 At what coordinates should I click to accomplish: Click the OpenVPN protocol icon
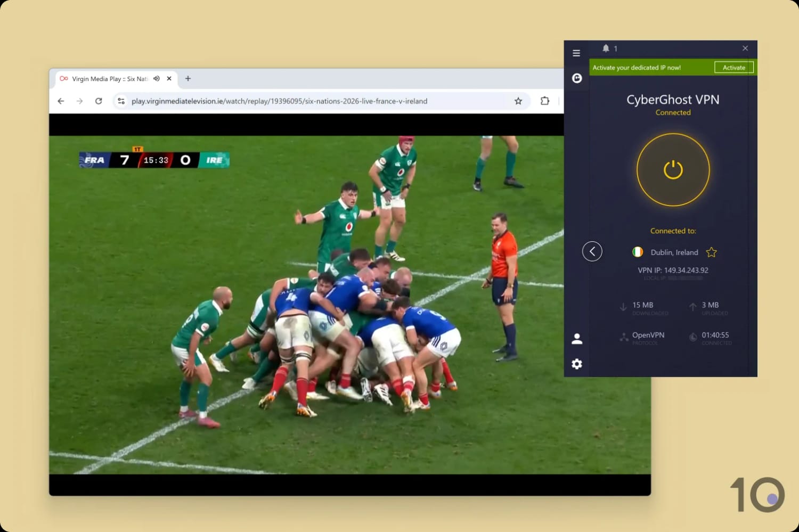click(x=624, y=337)
